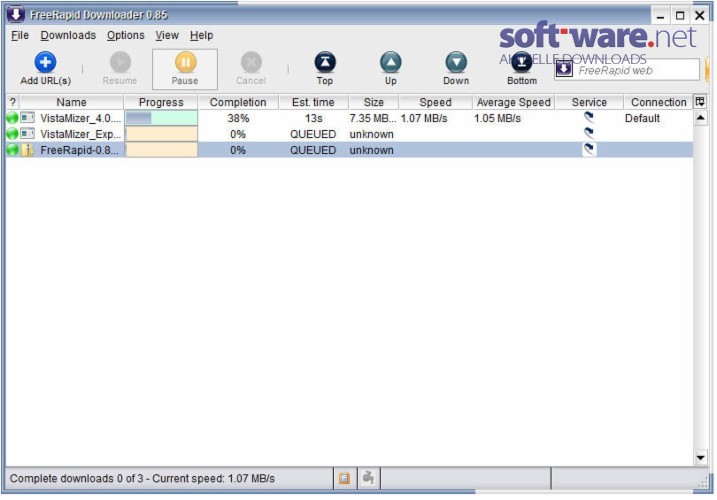Screen dimensions: 717x500
Task: Click the Connection column header
Action: 658,102
